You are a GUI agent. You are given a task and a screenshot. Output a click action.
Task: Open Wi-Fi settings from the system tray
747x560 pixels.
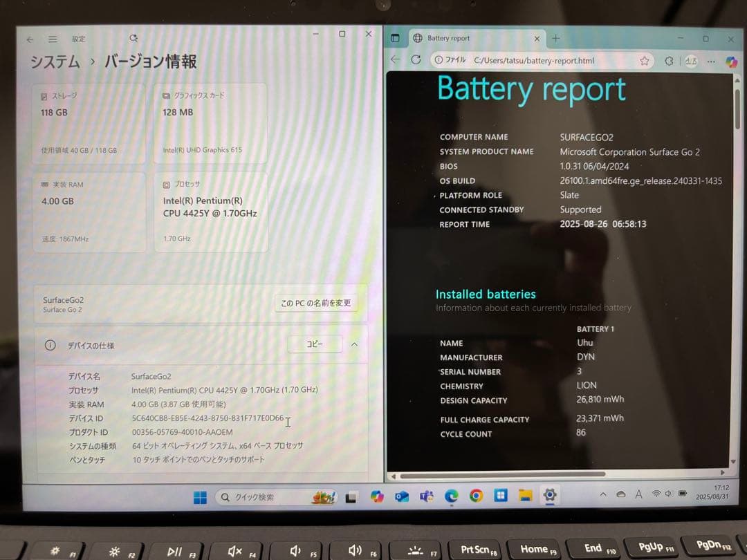click(656, 494)
